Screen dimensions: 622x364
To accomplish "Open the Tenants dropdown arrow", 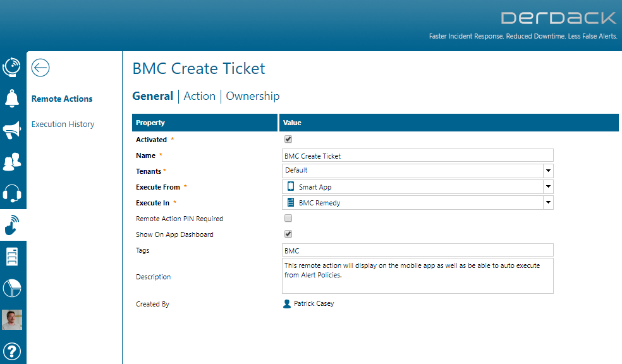I will (x=548, y=171).
